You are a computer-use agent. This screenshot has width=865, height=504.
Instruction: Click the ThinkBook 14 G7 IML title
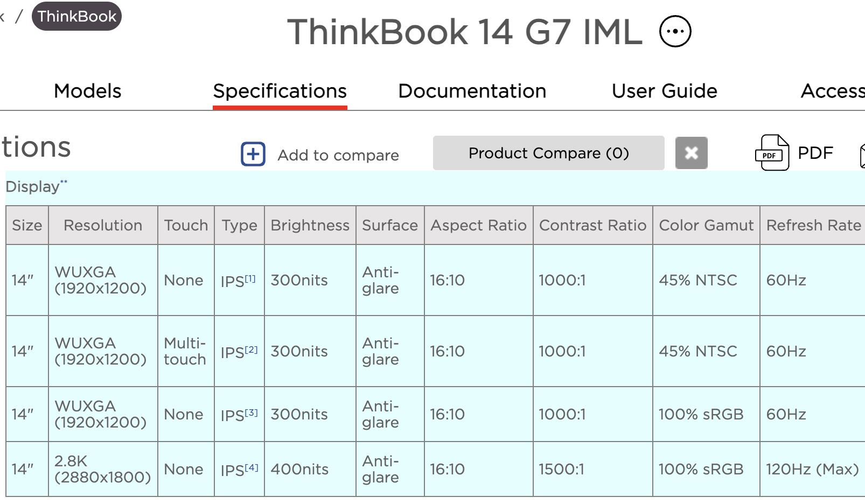point(465,32)
